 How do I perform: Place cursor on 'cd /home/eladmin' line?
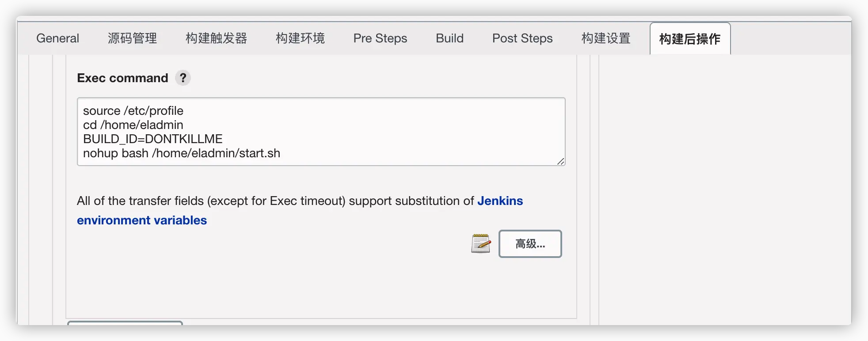133,125
